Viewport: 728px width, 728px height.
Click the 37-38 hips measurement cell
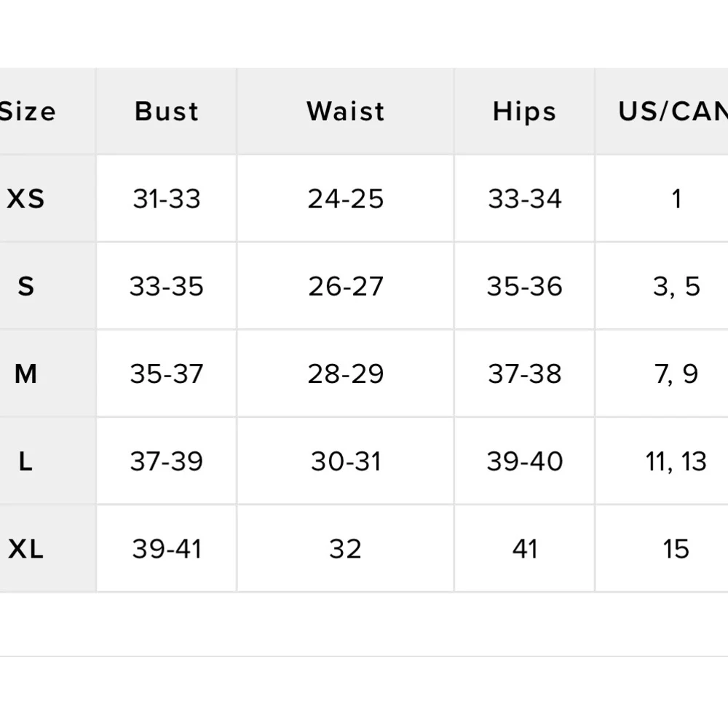coord(524,373)
